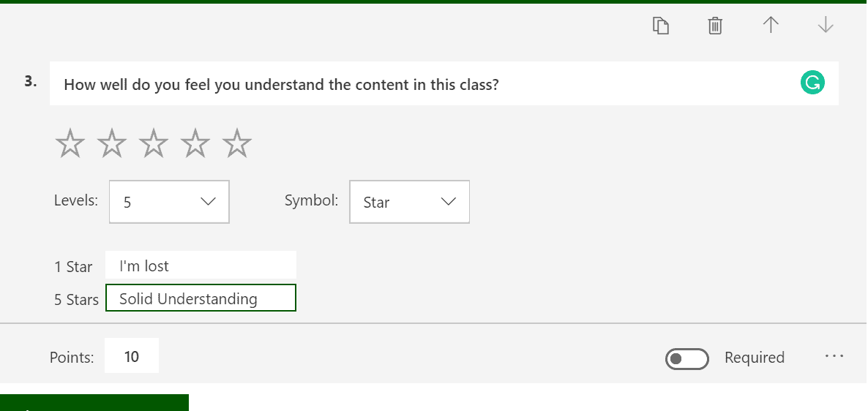Edit the 5 Stars label field
868x411 pixels.
[x=201, y=298]
